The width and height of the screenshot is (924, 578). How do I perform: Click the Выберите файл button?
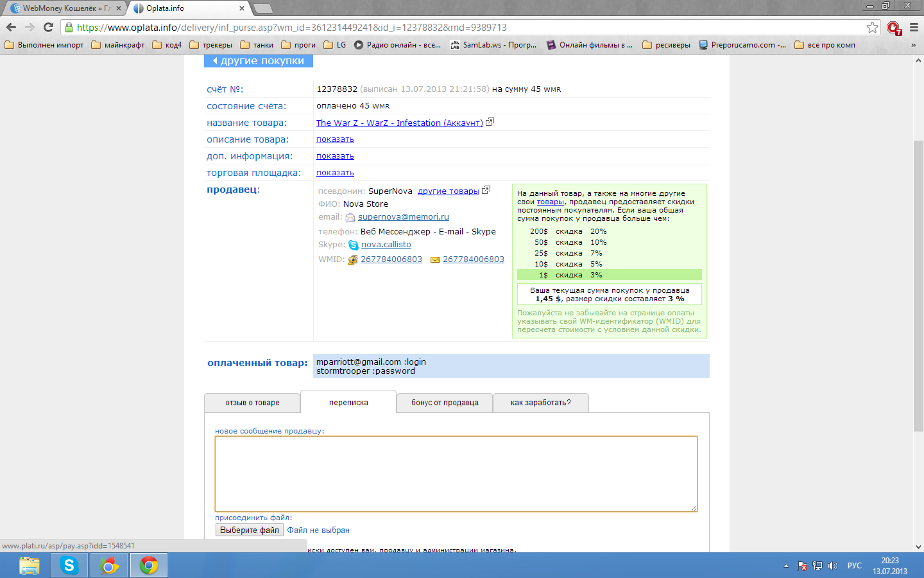click(250, 530)
